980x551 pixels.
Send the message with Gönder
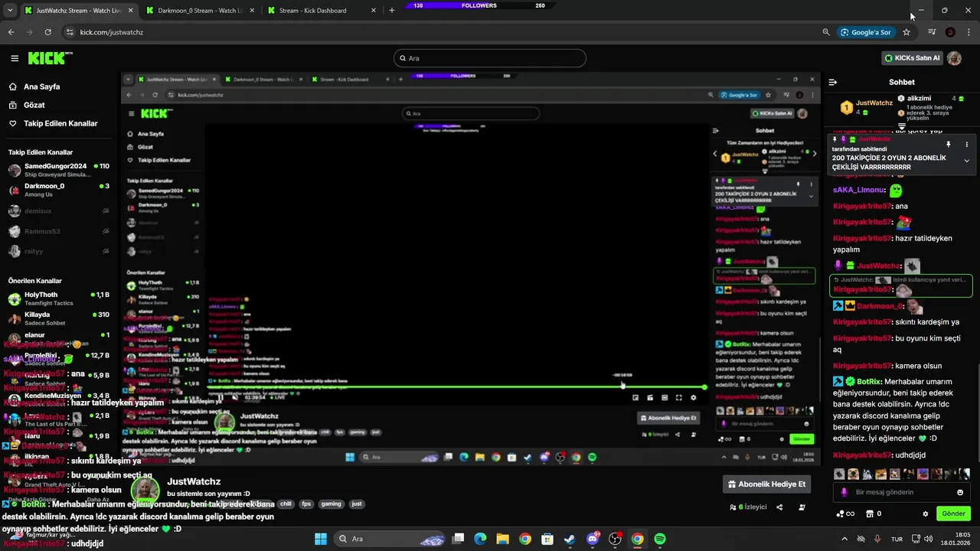point(953,514)
